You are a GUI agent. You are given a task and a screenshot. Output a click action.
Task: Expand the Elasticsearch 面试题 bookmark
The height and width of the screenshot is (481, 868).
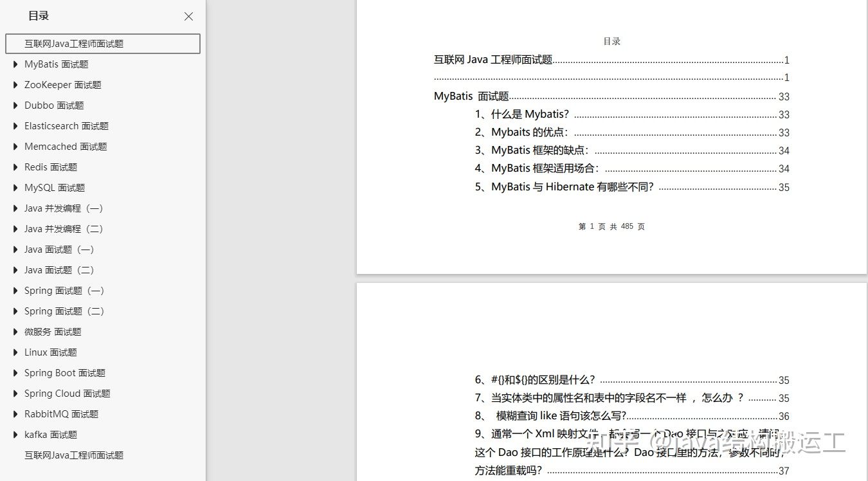15,126
